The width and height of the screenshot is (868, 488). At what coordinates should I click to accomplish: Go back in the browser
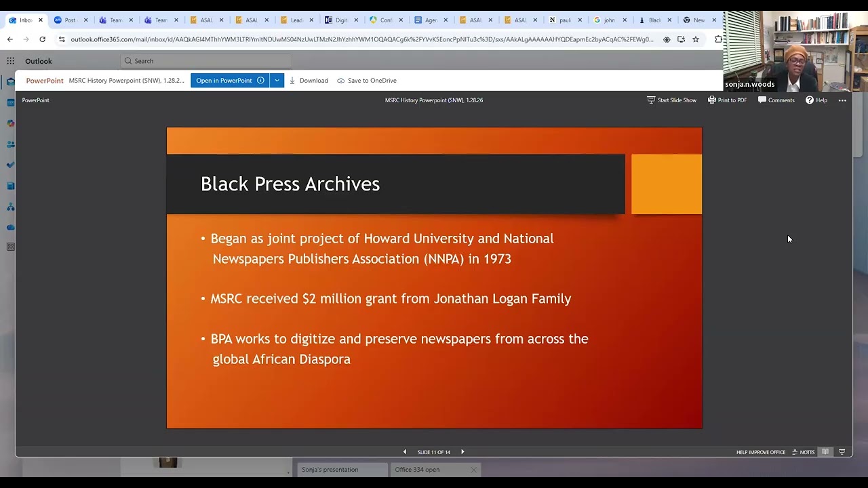coord(10,39)
